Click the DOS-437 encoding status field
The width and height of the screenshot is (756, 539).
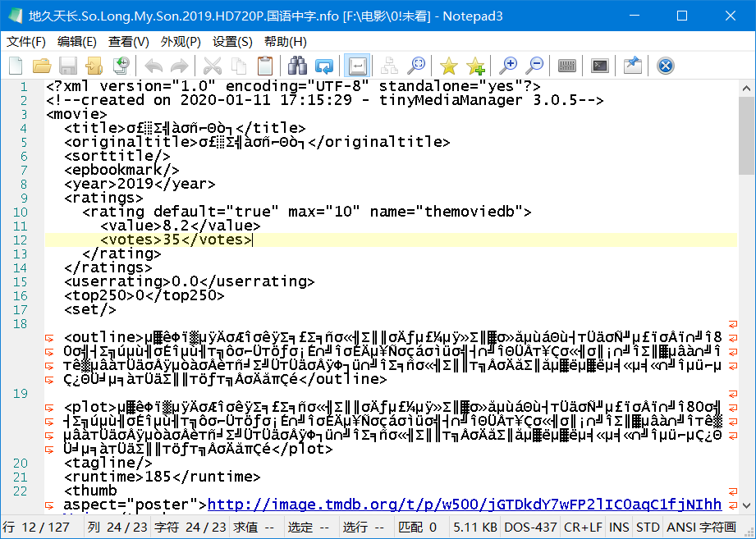[530, 527]
